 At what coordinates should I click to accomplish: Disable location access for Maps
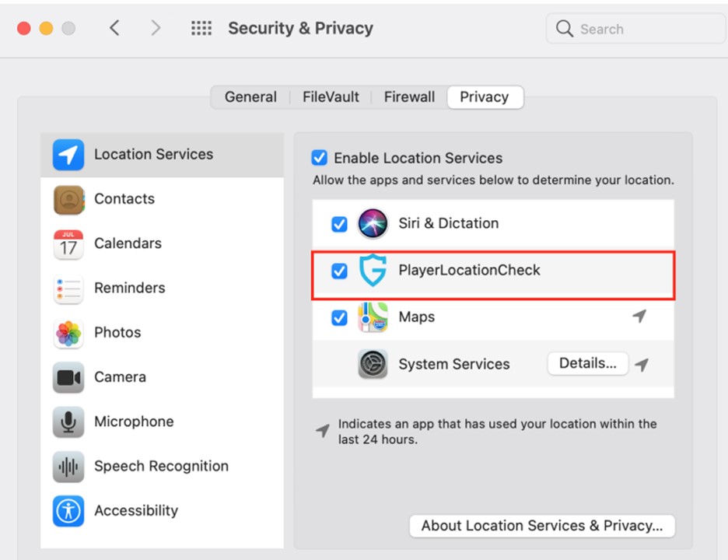coord(339,317)
